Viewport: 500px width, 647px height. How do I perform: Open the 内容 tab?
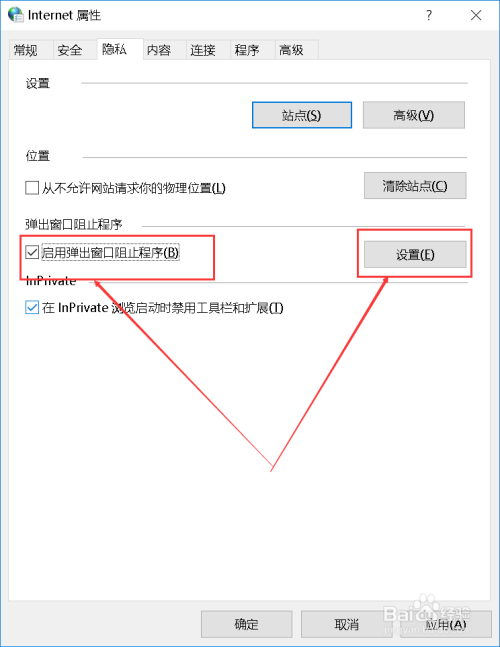159,50
